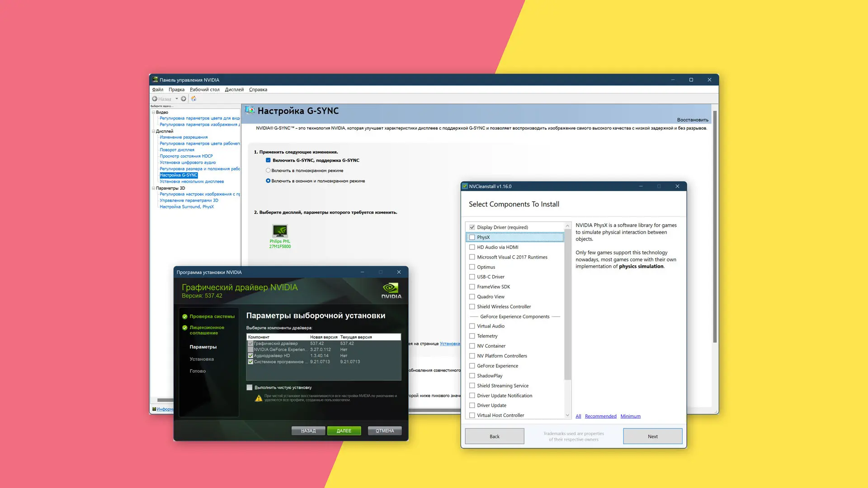Select the Philips PHL 27M1F5800 display icon
The image size is (868, 488).
click(280, 231)
